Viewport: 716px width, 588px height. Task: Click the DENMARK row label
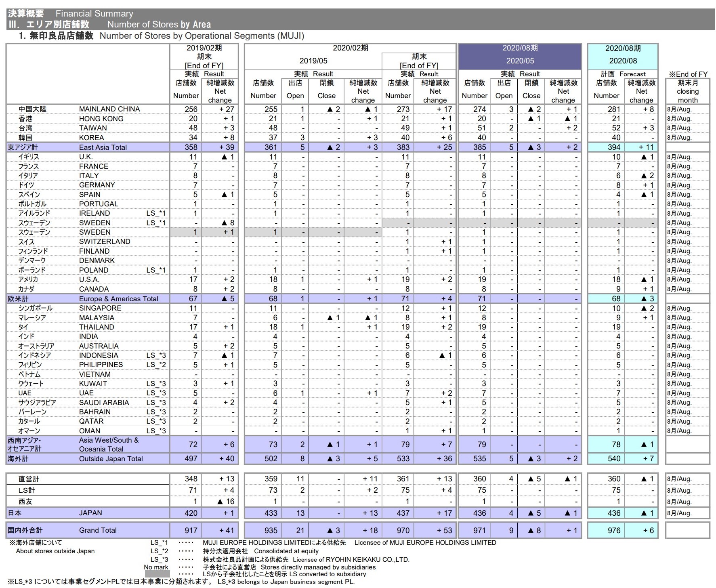click(x=97, y=260)
